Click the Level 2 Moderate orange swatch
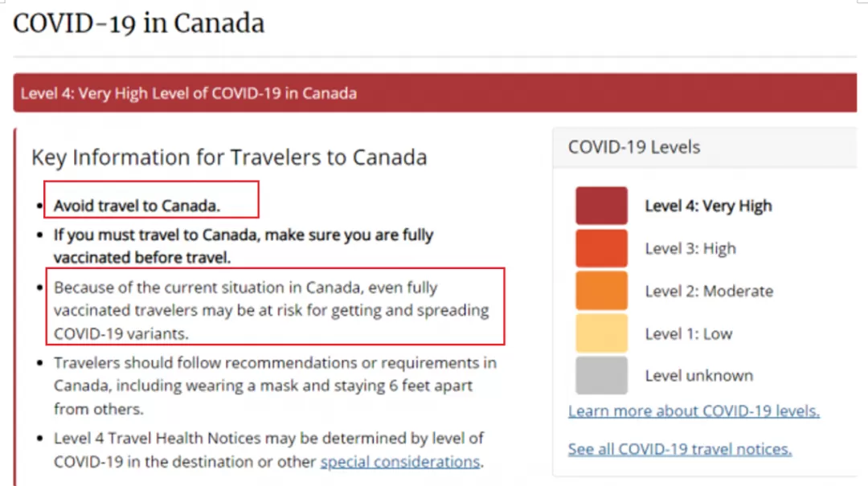Viewport: 868px width, 486px height. (601, 291)
